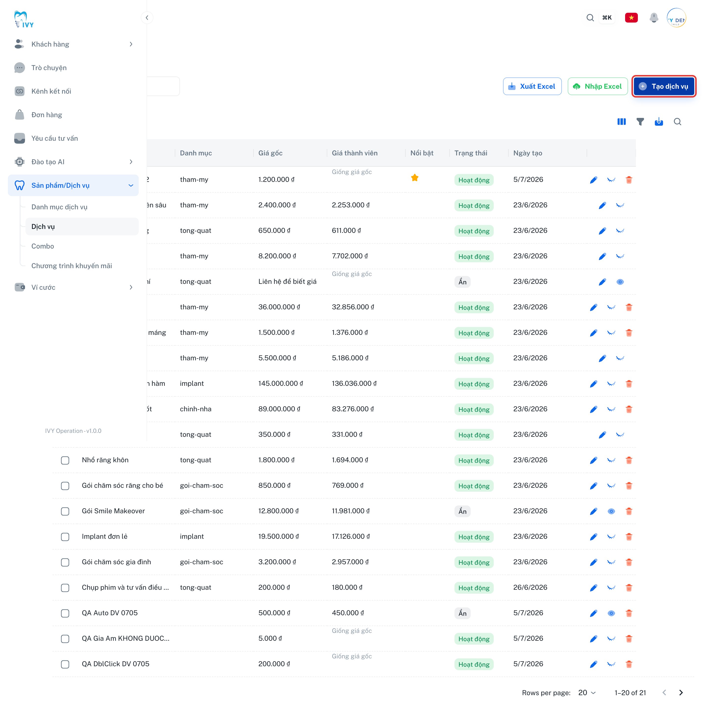Open the column settings icon above table
The image size is (706, 728).
pos(621,122)
